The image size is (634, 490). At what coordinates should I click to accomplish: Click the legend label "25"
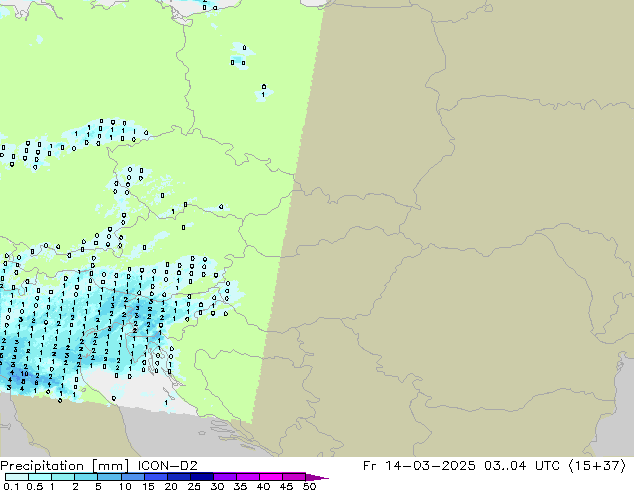point(194,486)
